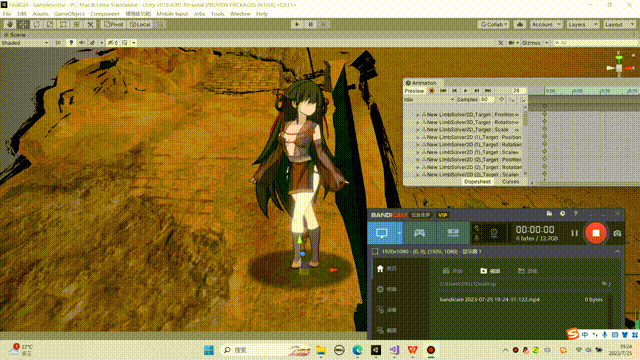This screenshot has height=360, width=640.
Task: Open the File menu
Action: click(7, 14)
